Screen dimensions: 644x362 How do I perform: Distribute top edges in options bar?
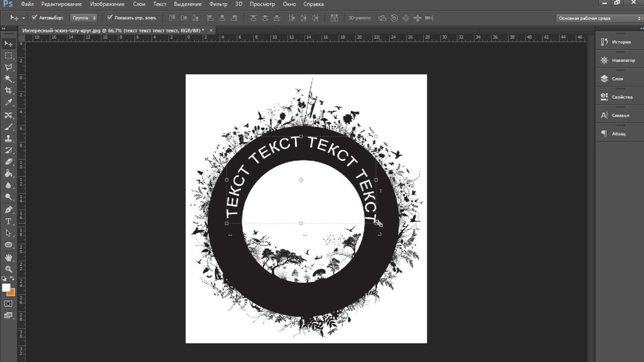click(253, 18)
